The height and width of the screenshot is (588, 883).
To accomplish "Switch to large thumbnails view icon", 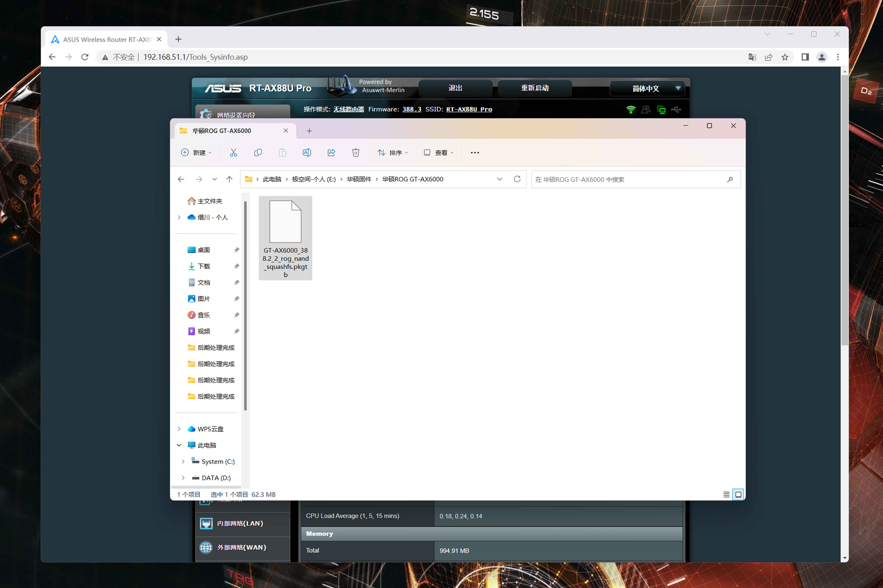I will tap(738, 494).
